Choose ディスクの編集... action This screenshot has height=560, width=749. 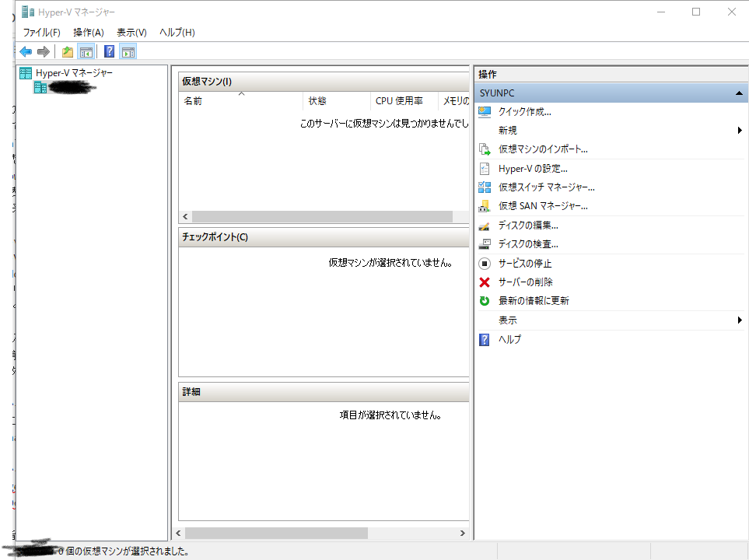[x=528, y=226]
